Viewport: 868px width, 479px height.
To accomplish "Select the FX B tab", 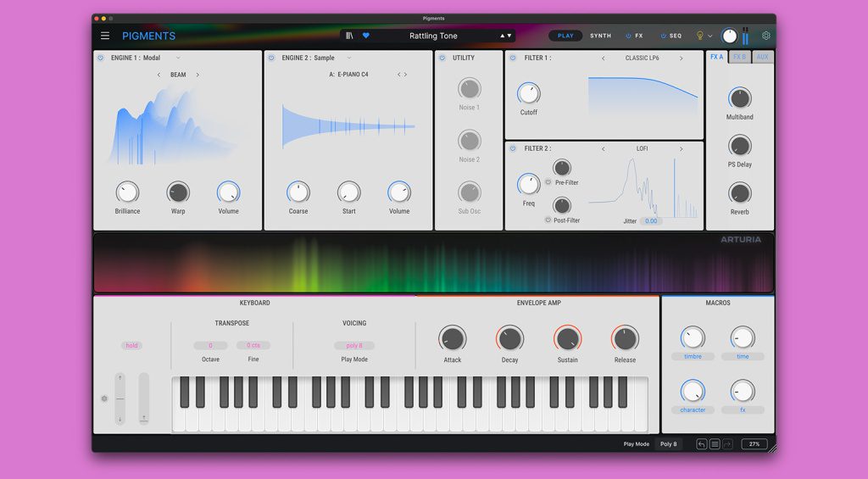I will (739, 57).
